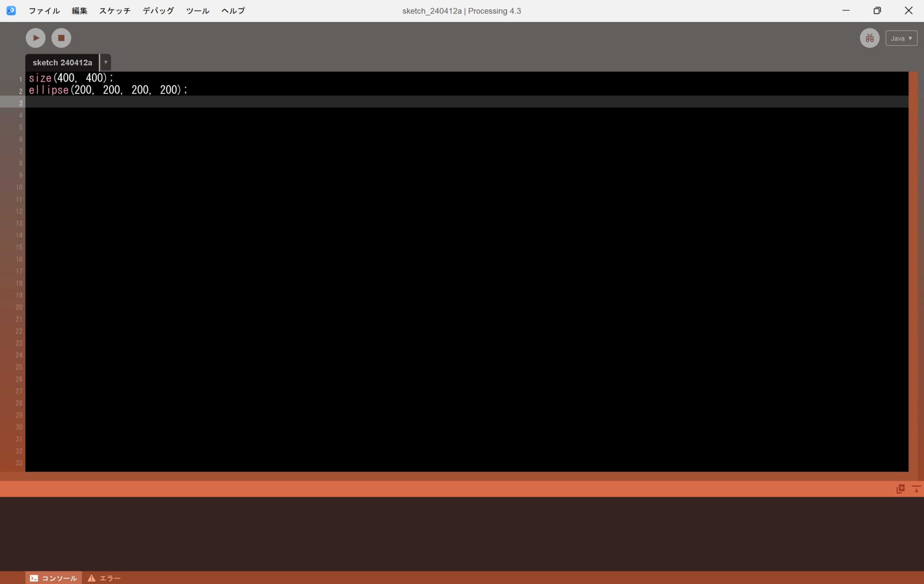
Task: Select the sketch 240412a tab
Action: [x=63, y=63]
